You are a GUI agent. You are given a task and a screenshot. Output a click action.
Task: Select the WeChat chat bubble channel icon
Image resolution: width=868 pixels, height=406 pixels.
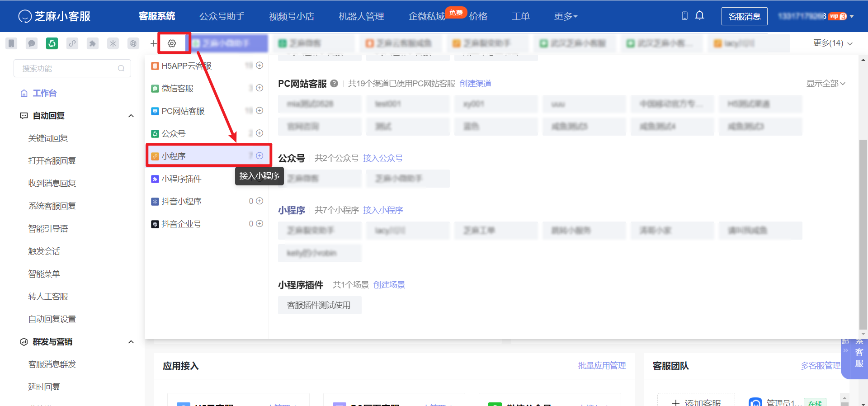coord(32,43)
